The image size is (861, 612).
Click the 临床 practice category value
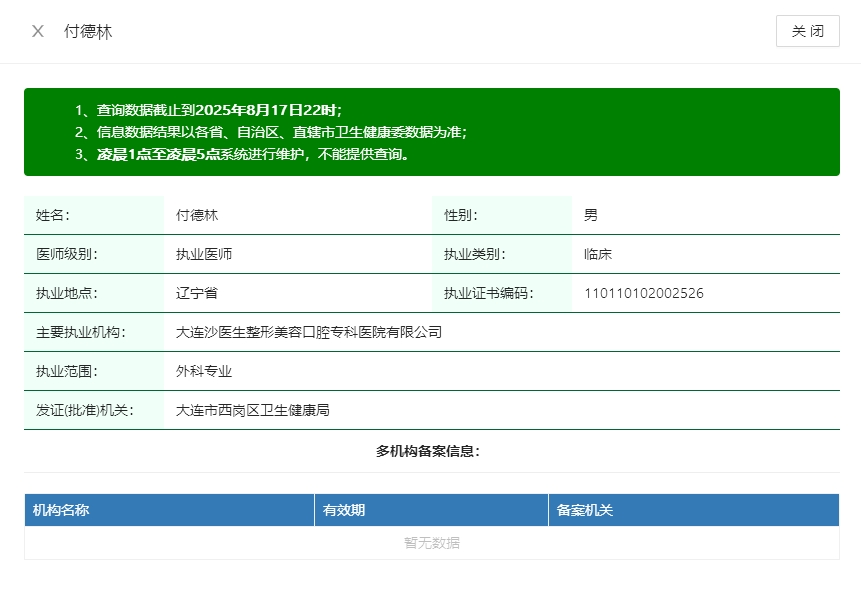click(x=598, y=254)
